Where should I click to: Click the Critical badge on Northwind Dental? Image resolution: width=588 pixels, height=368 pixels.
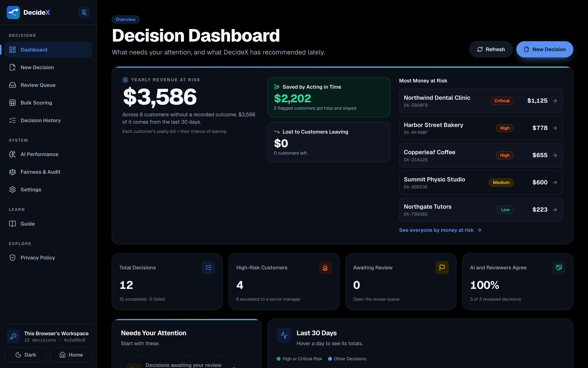[x=502, y=101]
